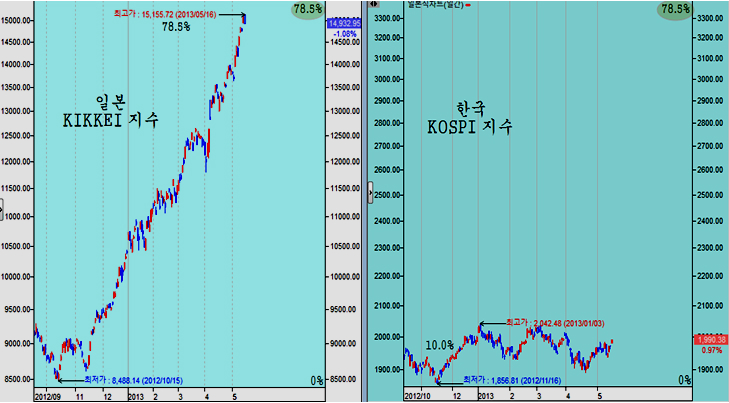Expand panel using handle left of 2500.00 label
Screen dimensions: 729x403
pyautogui.click(x=370, y=192)
